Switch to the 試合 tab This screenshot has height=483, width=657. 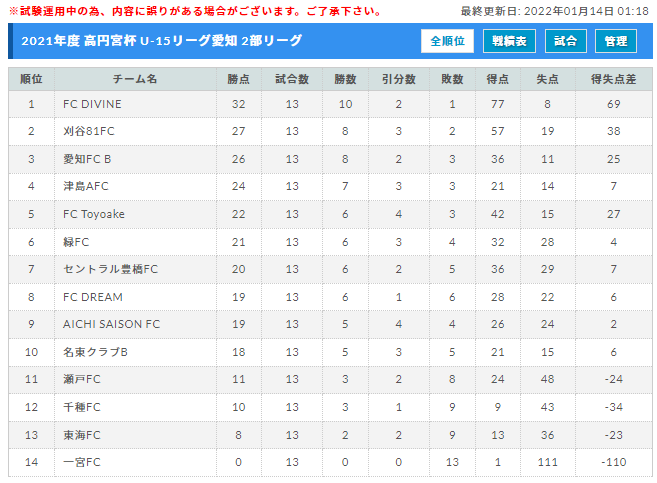(565, 41)
